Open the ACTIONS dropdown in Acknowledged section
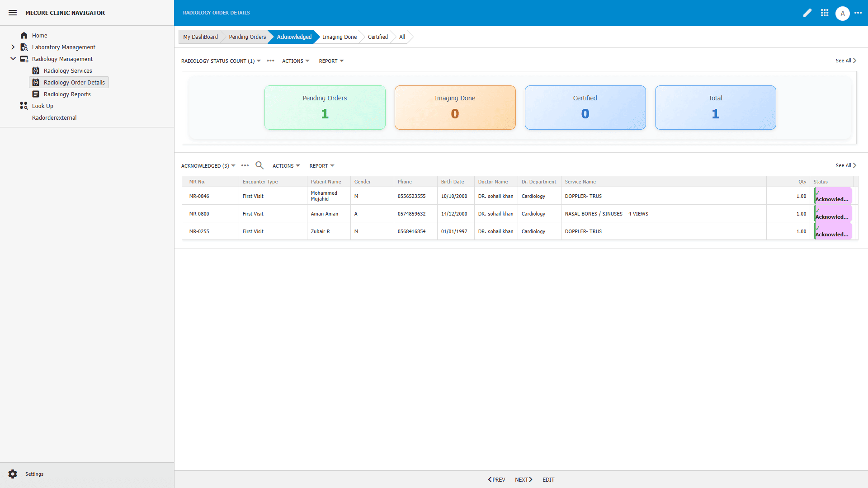Image resolution: width=868 pixels, height=488 pixels. [286, 165]
